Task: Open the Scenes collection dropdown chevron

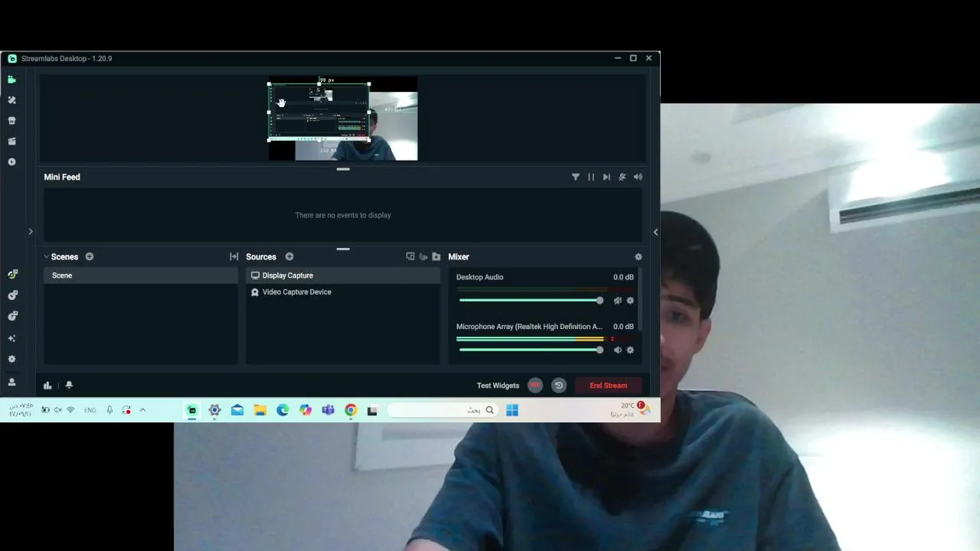Action: click(47, 257)
